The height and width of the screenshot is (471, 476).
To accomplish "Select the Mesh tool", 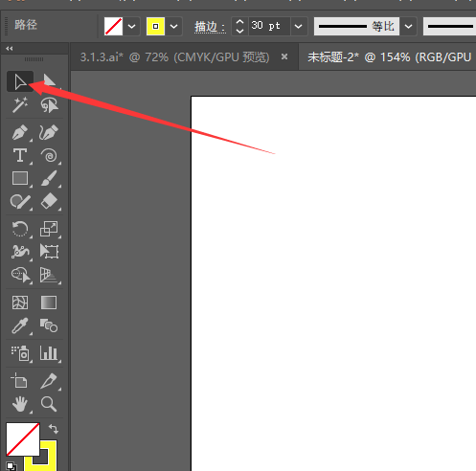I will point(20,303).
